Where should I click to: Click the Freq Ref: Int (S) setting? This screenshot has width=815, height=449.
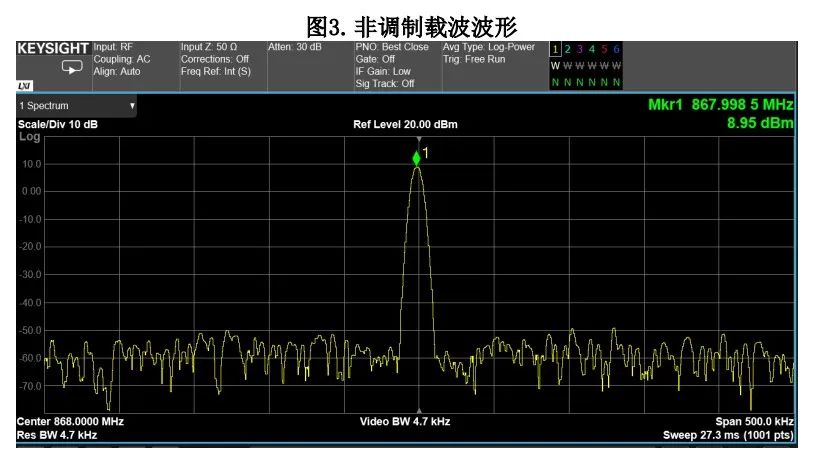tap(216, 71)
